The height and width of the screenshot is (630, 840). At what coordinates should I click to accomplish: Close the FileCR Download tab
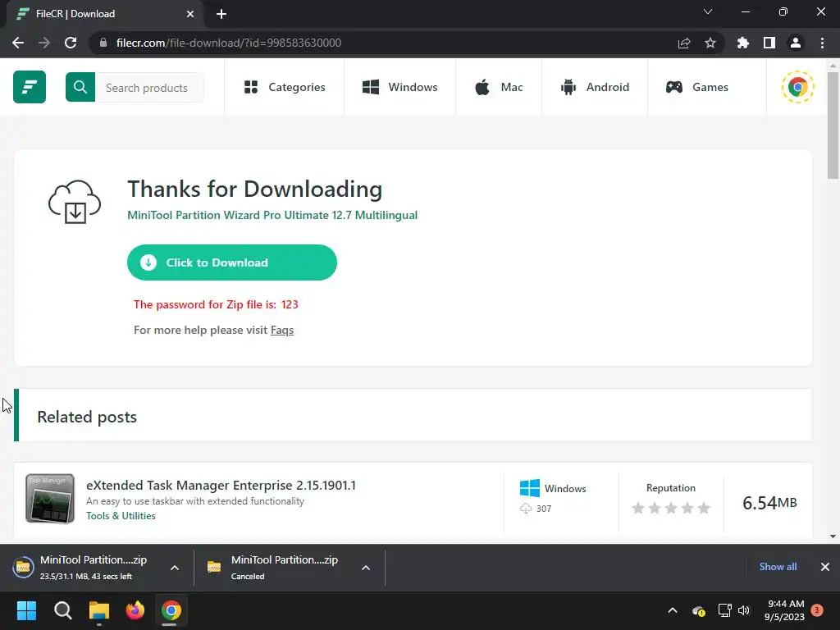pyautogui.click(x=190, y=14)
